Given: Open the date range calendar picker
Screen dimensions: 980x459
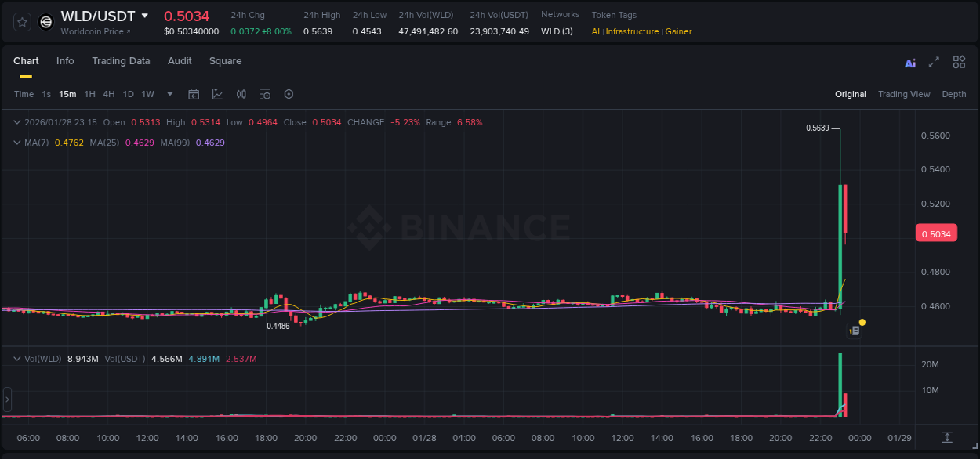Looking at the screenshot, I should [194, 94].
